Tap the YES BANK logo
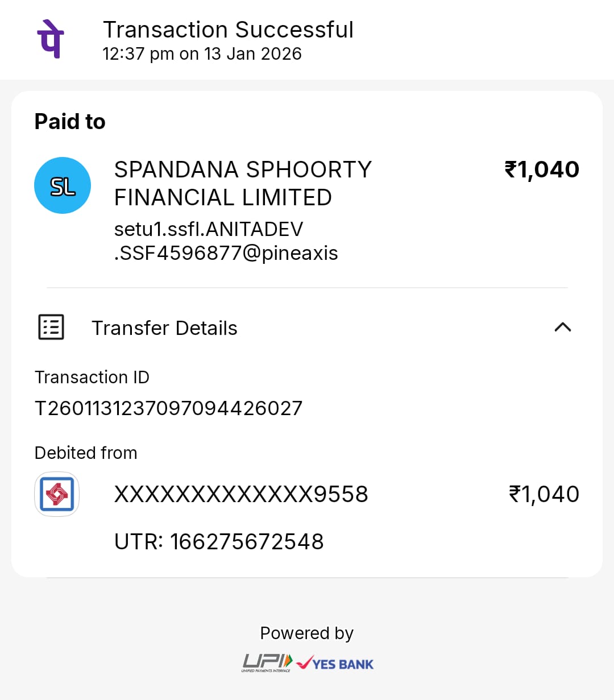 [336, 664]
